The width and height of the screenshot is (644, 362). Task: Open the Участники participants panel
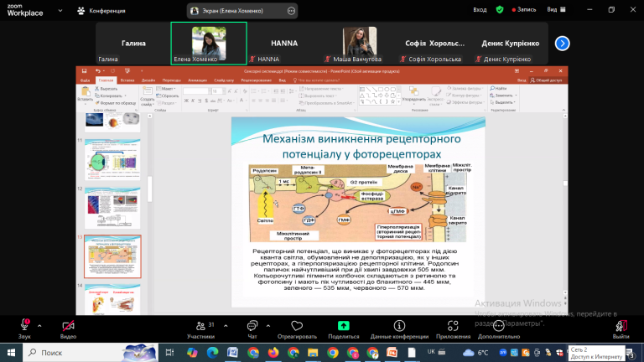(200, 326)
